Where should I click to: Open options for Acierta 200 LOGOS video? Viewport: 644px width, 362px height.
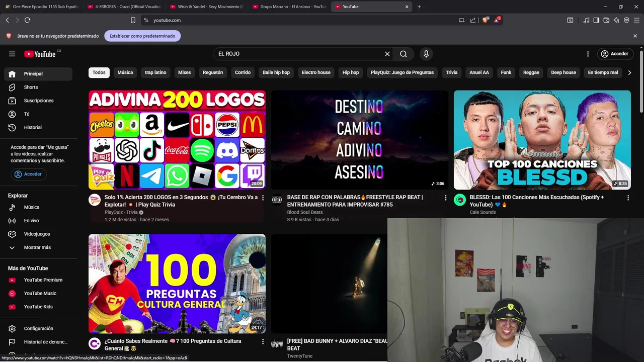tap(263, 198)
